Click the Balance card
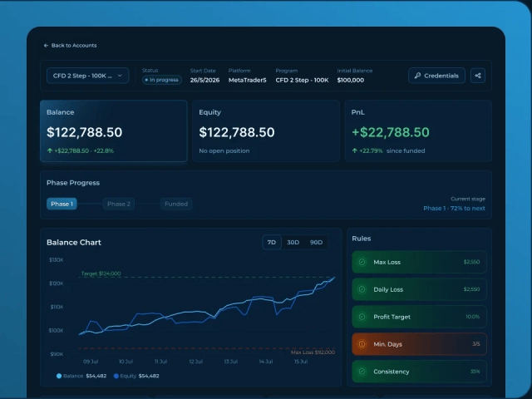The height and width of the screenshot is (399, 532). [114, 131]
